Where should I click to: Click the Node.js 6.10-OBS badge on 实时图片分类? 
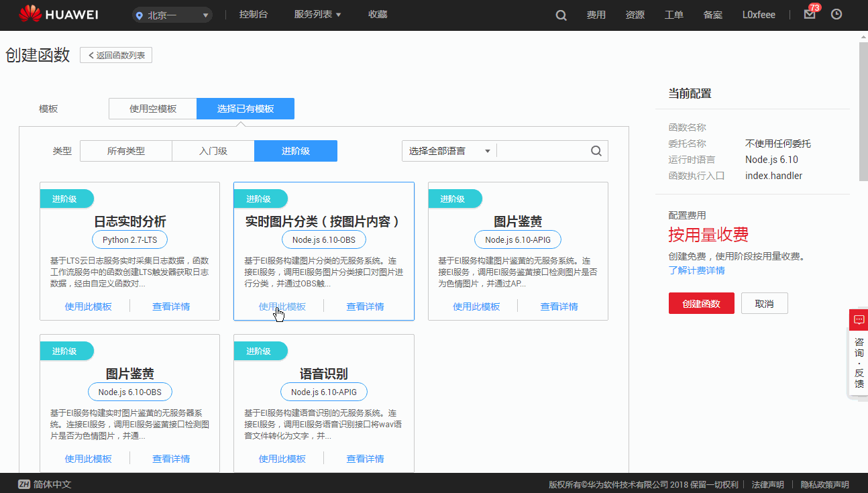pyautogui.click(x=324, y=239)
